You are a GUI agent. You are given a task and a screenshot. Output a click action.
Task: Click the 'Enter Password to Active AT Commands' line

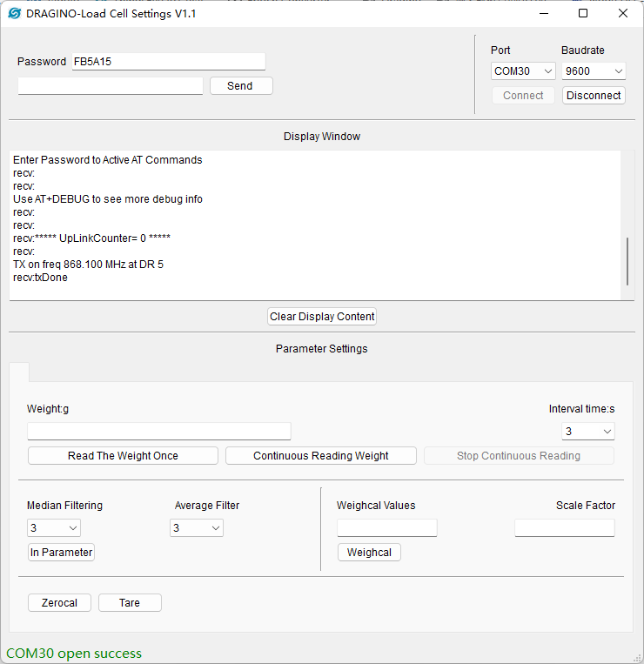108,160
